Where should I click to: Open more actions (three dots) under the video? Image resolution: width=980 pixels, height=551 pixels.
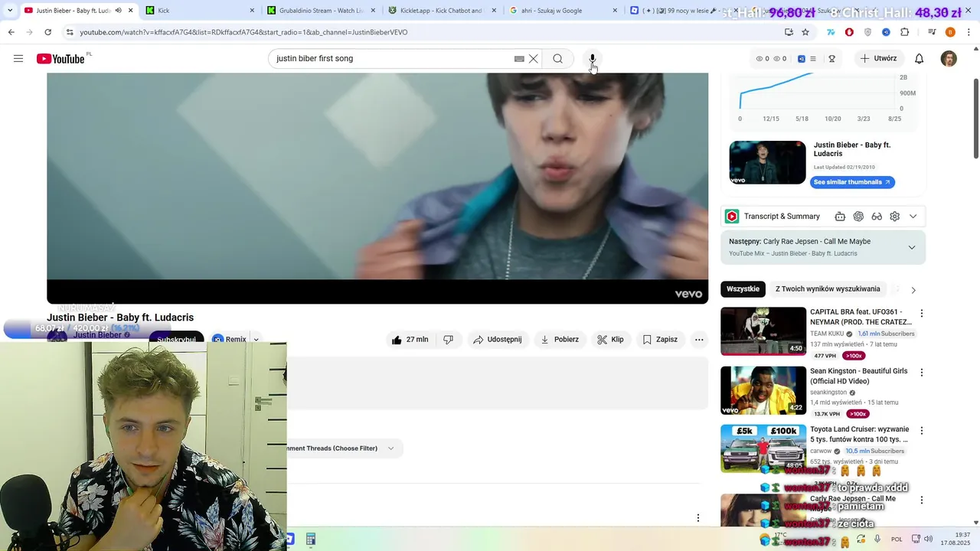699,340
